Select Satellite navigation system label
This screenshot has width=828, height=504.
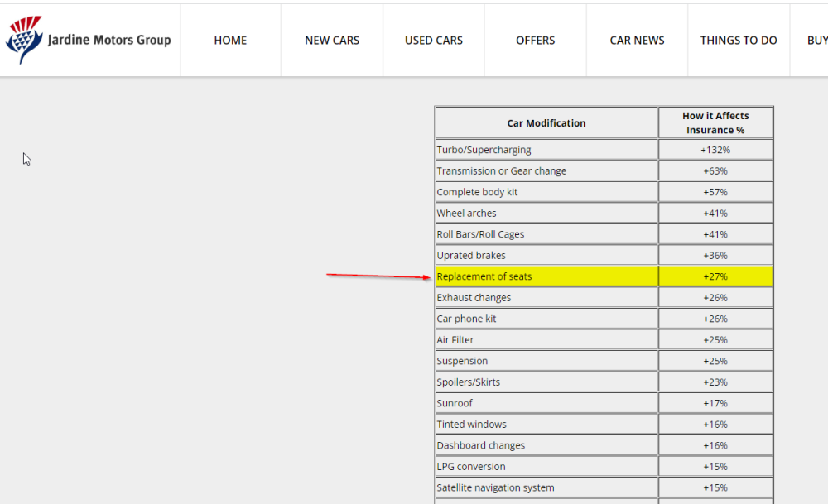click(x=495, y=487)
